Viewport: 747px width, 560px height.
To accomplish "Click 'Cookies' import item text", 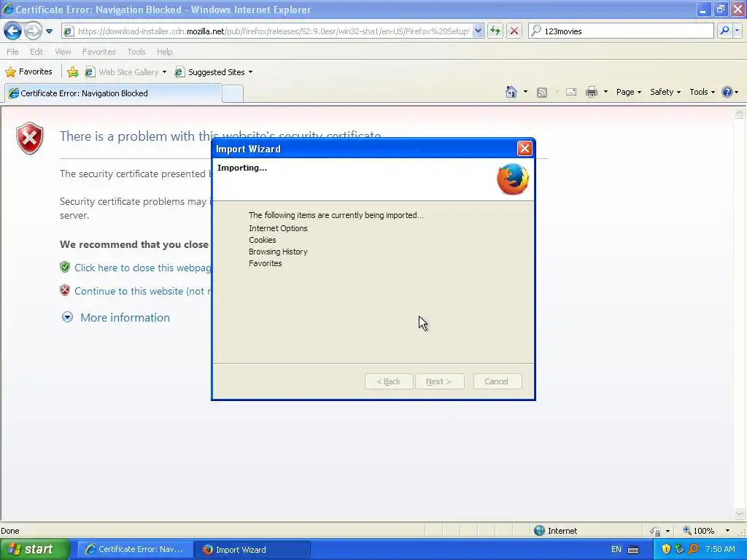I will (x=263, y=240).
